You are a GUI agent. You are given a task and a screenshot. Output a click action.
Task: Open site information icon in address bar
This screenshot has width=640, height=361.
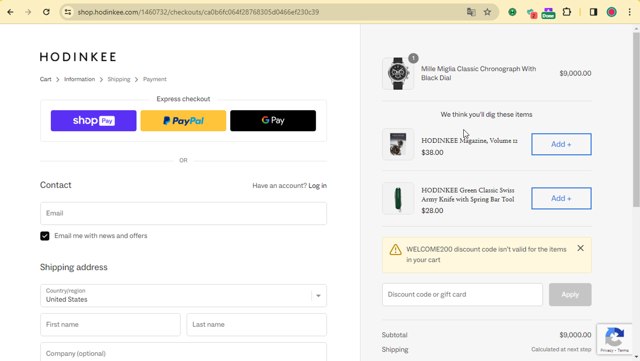click(x=68, y=12)
